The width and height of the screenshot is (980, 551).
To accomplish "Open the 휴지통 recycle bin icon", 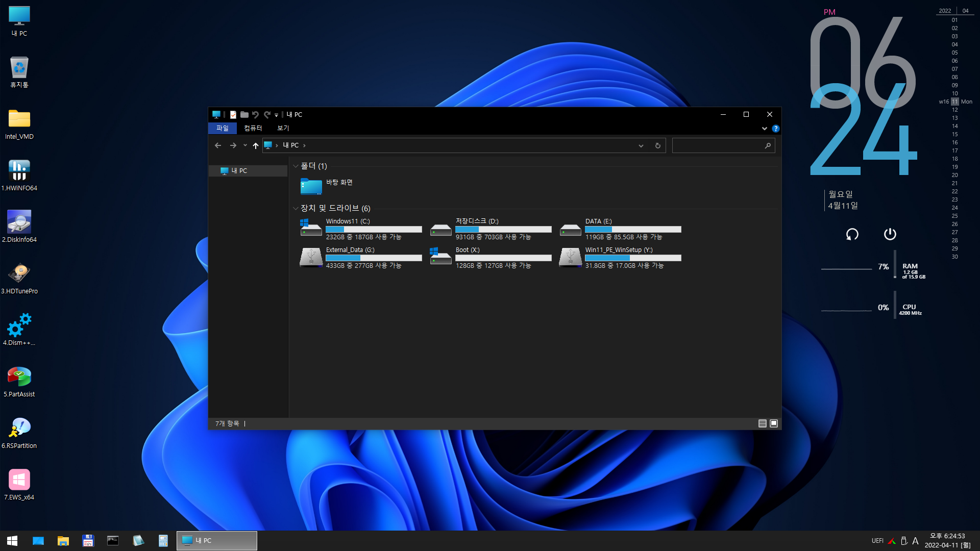I will point(19,72).
